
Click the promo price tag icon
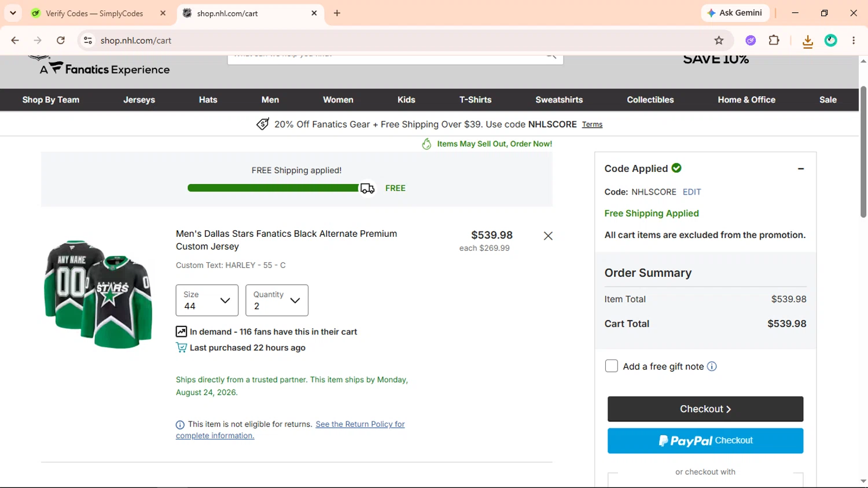[x=263, y=124]
